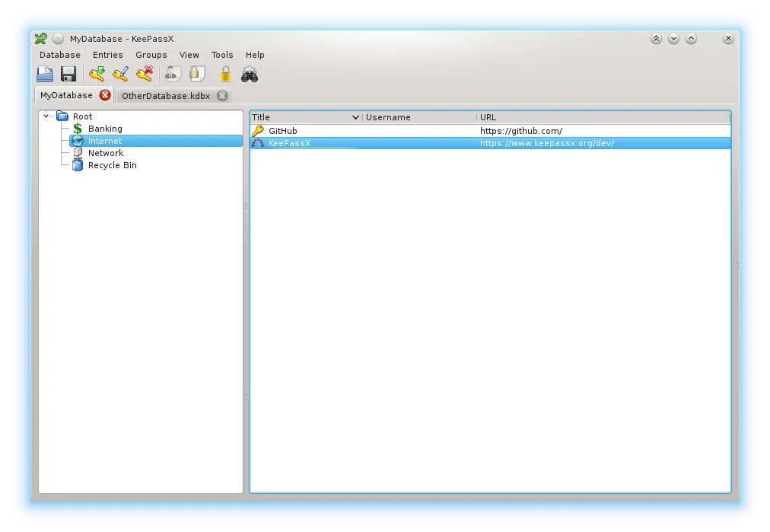Screen dimensions: 770x532
Task: Collapse the Root tree node
Action: pyautogui.click(x=46, y=116)
